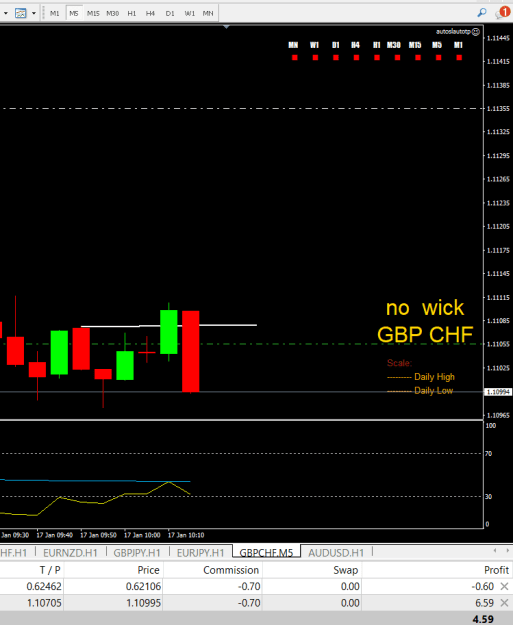The height and width of the screenshot is (625, 513).
Task: Click red square under MN indicator
Action: (295, 58)
